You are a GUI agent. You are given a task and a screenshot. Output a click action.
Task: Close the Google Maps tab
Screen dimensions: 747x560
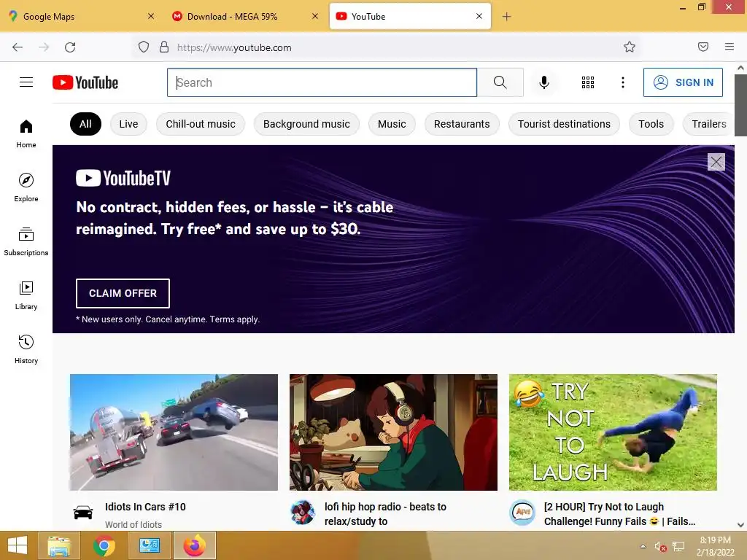click(151, 16)
